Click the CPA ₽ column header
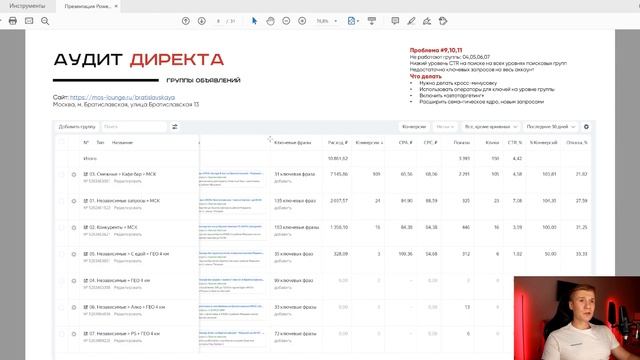This screenshot has width=640, height=360. click(x=406, y=142)
